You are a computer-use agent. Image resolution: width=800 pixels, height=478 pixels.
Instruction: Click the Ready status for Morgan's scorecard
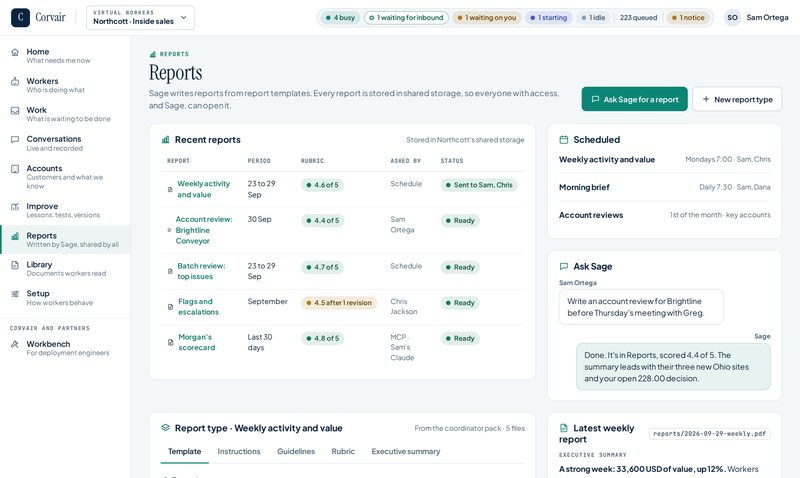[460, 338]
